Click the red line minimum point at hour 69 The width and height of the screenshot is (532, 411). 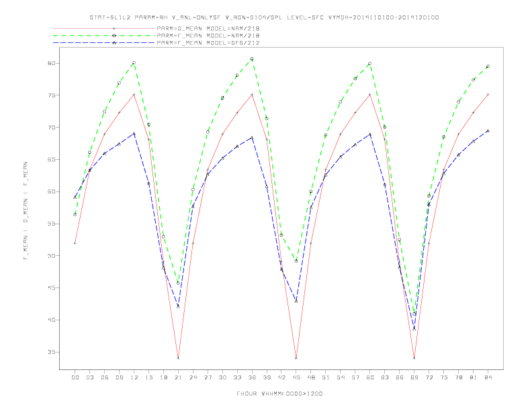point(414,358)
